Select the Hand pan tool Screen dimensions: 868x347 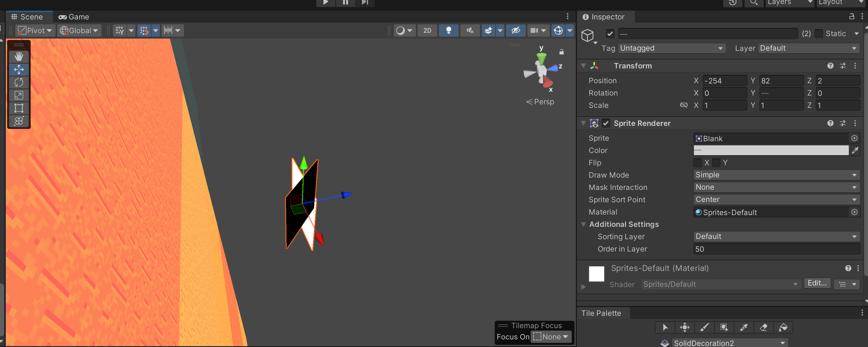pyautogui.click(x=19, y=57)
